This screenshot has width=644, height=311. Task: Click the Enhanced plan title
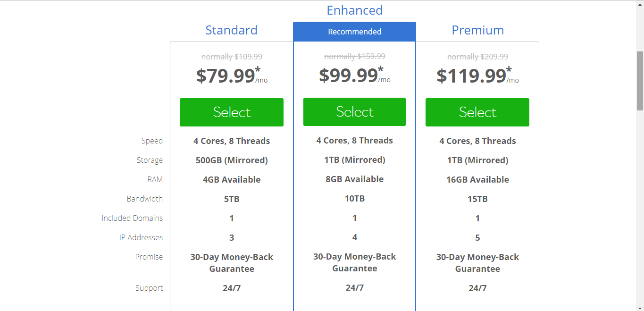click(354, 10)
